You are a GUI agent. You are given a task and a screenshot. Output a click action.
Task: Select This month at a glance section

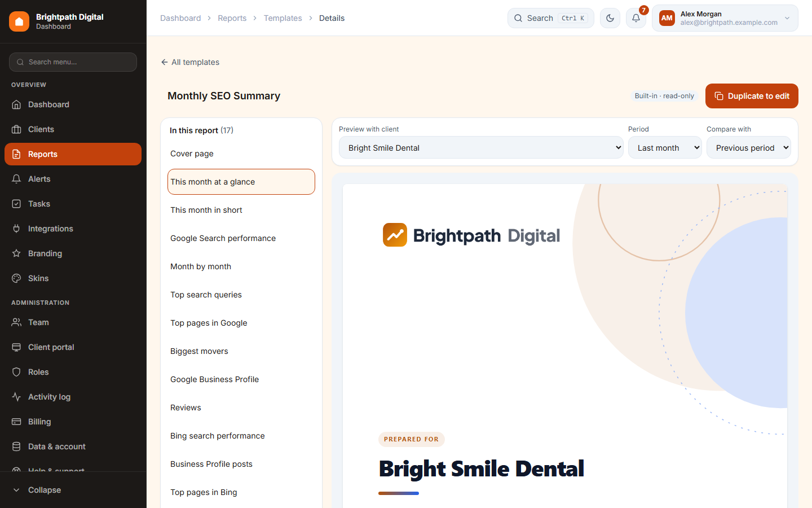point(241,182)
